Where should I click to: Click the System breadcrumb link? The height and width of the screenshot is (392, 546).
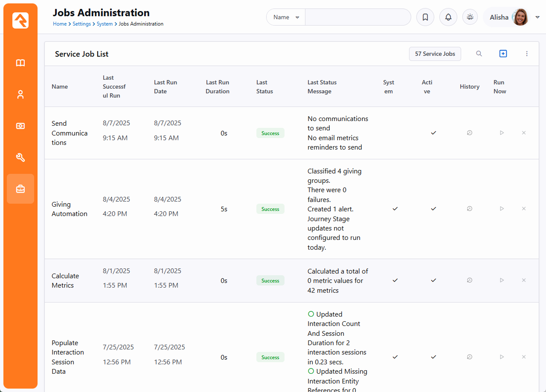[x=105, y=24]
